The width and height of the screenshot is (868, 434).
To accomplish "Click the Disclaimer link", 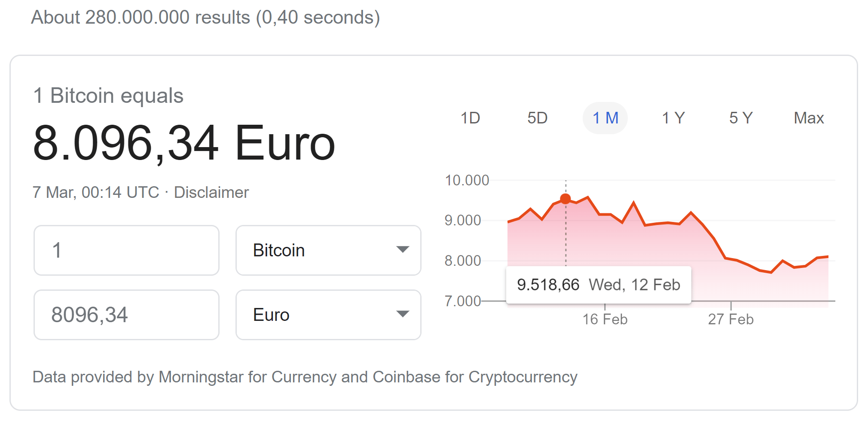I will 211,192.
